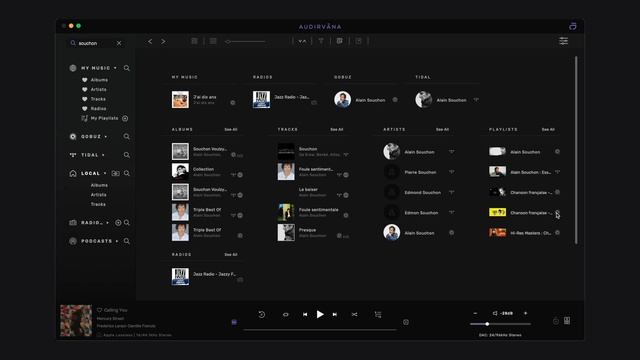Toggle shuffle mode in player
The image size is (640, 360).
coord(354,315)
